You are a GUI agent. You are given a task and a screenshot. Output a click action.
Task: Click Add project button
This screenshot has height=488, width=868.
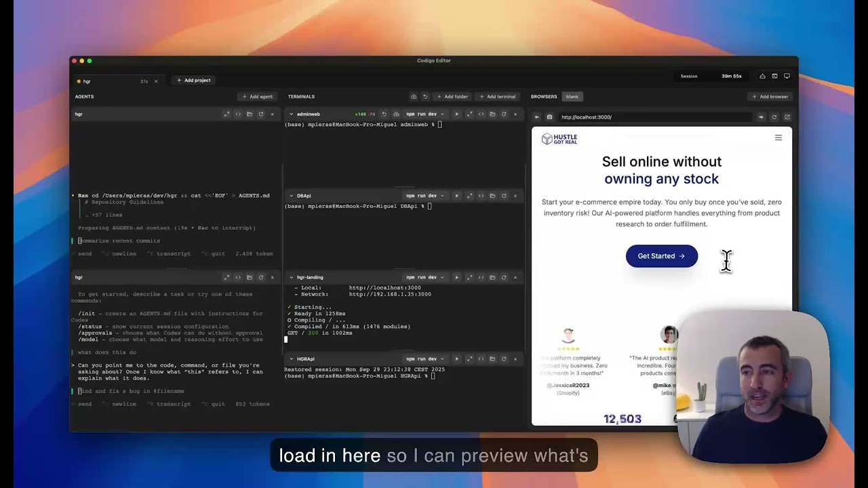click(x=194, y=80)
